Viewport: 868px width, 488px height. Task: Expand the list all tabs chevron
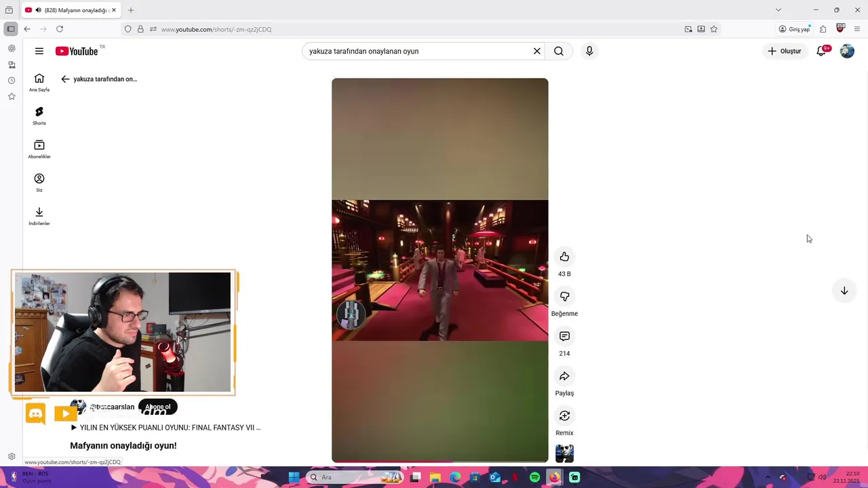pos(778,10)
